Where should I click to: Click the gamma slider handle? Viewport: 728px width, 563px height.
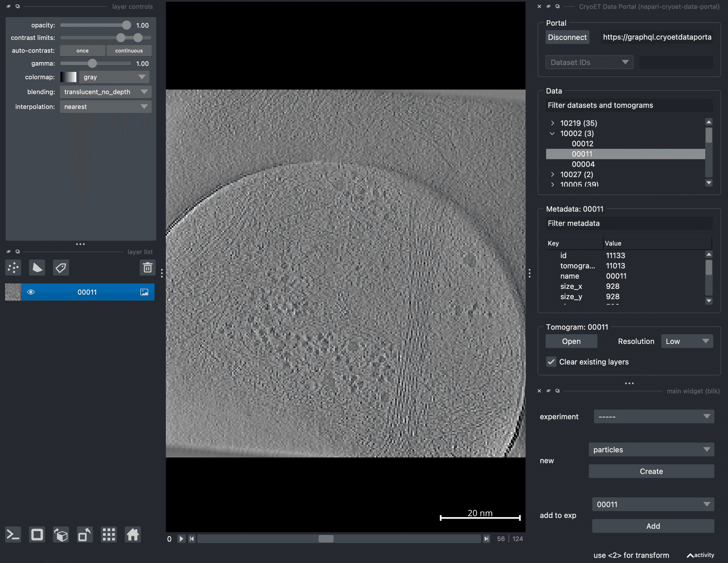click(92, 63)
